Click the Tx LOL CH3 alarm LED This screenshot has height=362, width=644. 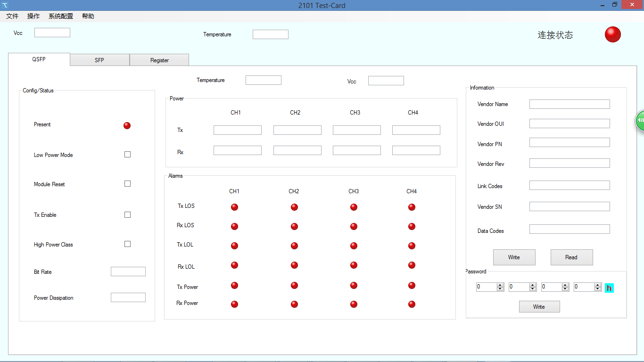(354, 246)
